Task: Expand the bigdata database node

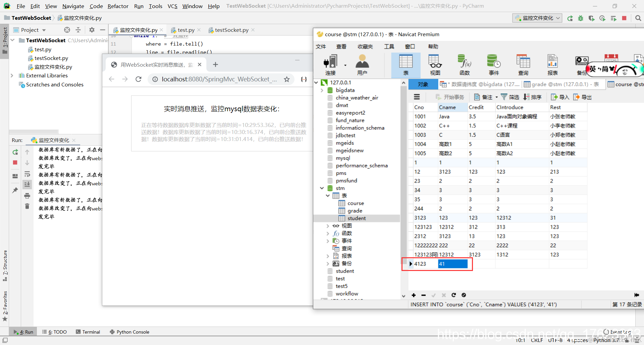Action: 322,90
